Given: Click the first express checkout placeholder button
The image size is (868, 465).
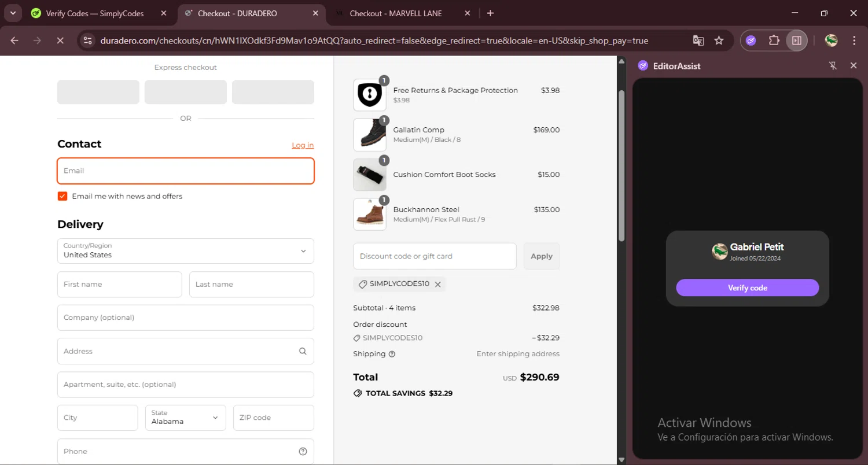Looking at the screenshot, I should [98, 92].
